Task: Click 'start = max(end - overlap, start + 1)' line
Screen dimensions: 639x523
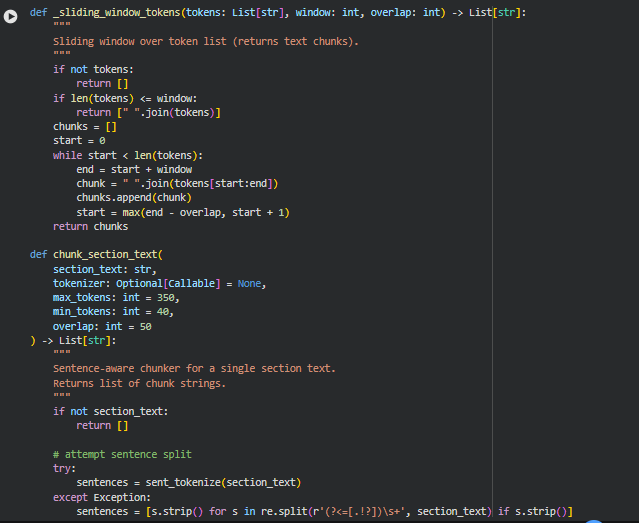Action: pyautogui.click(x=183, y=212)
